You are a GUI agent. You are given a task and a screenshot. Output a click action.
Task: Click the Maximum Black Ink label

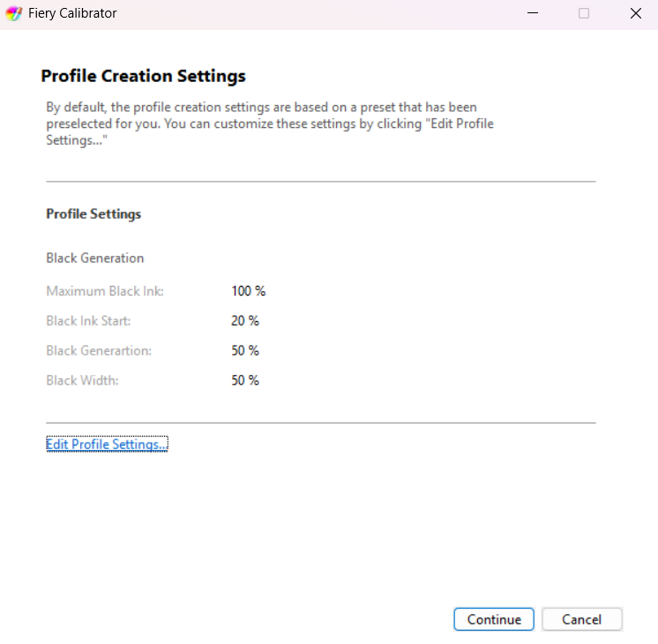[105, 291]
